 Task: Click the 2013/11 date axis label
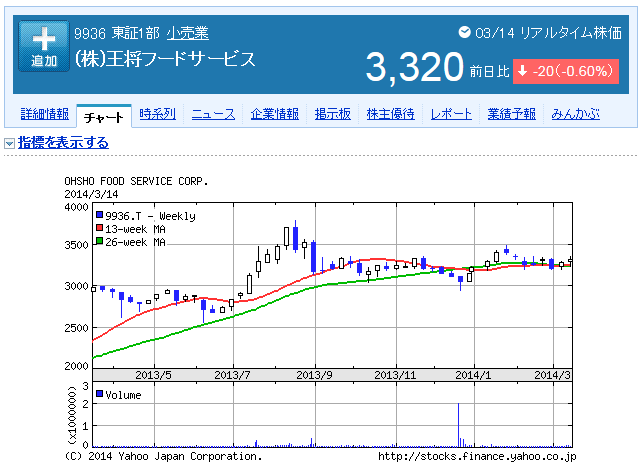(395, 375)
